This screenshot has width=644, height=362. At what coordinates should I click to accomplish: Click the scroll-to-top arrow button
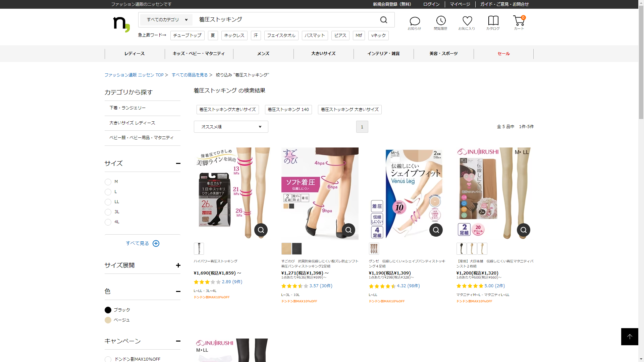tap(629, 337)
